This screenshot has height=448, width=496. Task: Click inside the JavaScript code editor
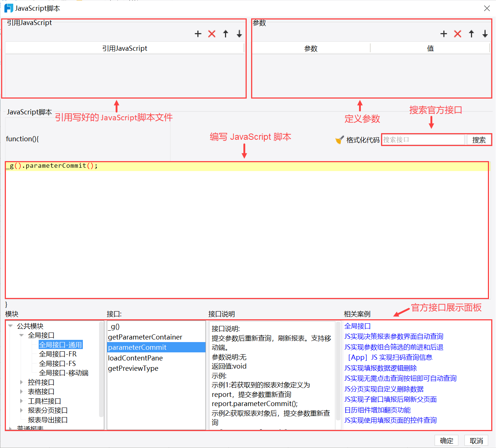[x=247, y=230]
